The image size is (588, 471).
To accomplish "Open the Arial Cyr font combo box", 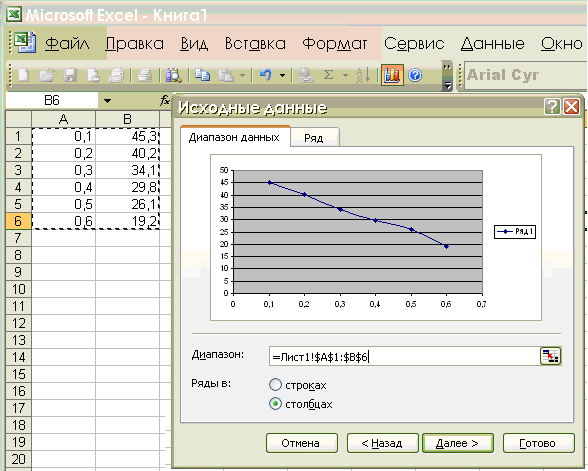I will [525, 75].
